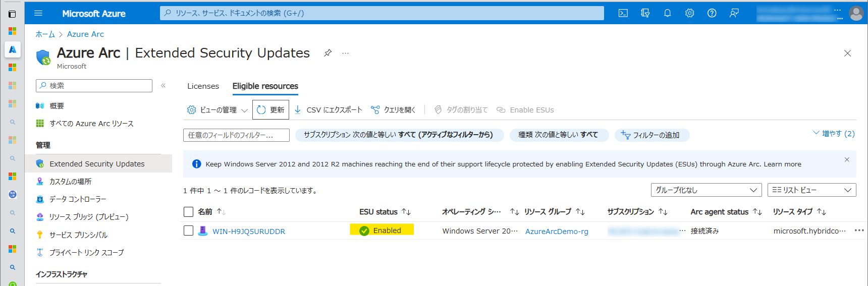Viewport: 868px width, 286px height.
Task: Show the notifications bell
Action: (x=667, y=13)
